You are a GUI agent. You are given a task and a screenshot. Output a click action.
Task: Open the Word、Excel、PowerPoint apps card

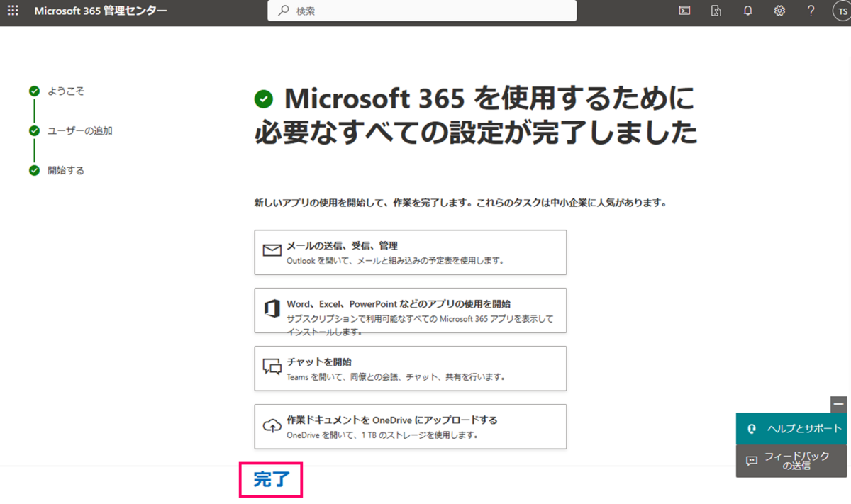click(411, 310)
